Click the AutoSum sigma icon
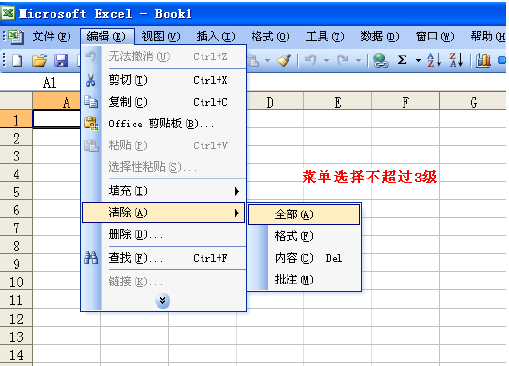Viewport: 509px width, 366px height. click(402, 60)
